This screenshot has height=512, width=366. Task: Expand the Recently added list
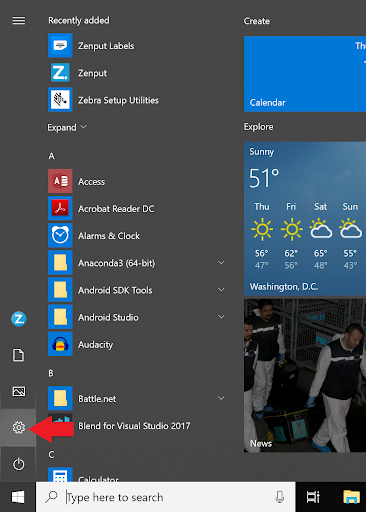pyautogui.click(x=67, y=127)
